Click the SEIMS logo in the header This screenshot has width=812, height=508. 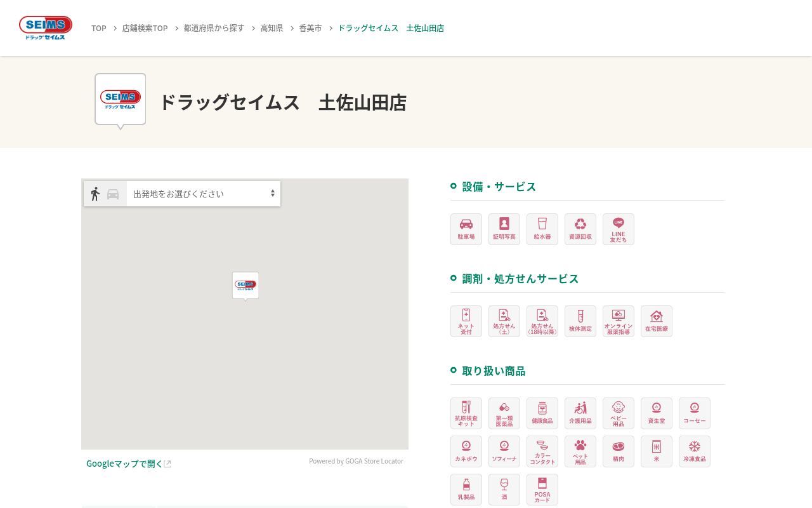46,28
